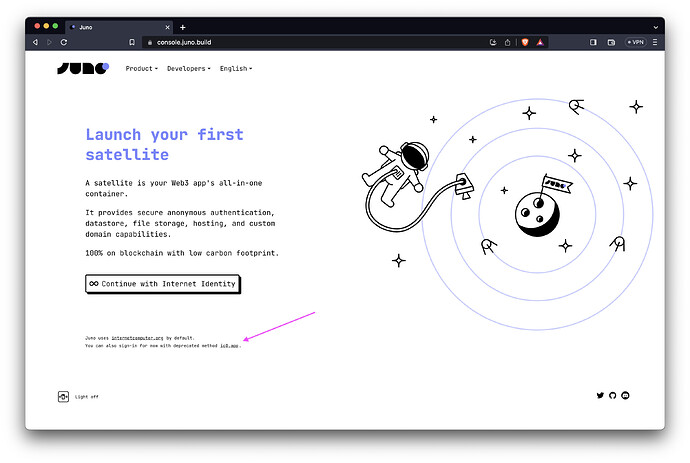Open Brave Shields lion icon
690x463 pixels.
pyautogui.click(x=525, y=42)
